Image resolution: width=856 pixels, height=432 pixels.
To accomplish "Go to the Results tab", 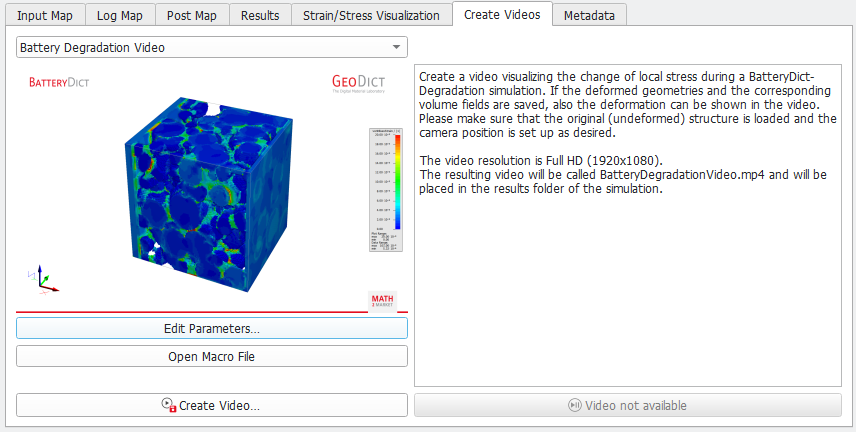I will tap(260, 15).
